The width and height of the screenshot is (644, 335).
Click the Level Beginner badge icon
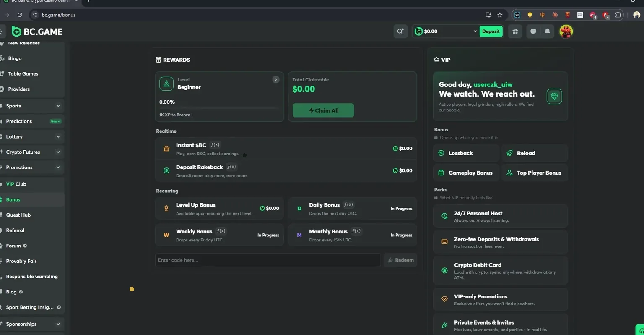(x=166, y=84)
